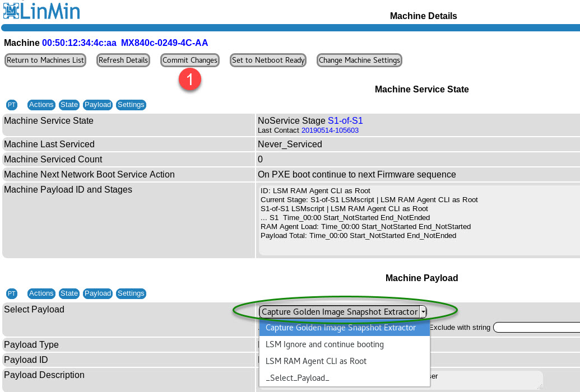The width and height of the screenshot is (580, 392).
Task: Open the S1-of-S1 stage link
Action: pyautogui.click(x=345, y=120)
